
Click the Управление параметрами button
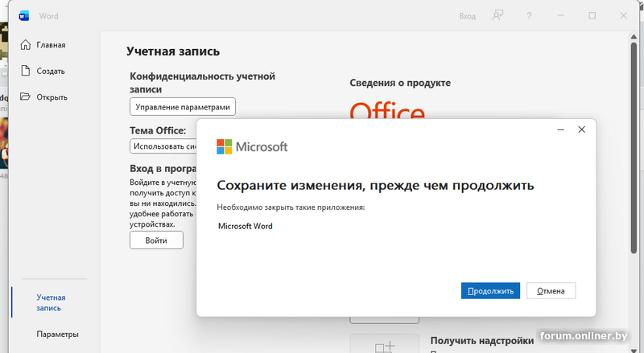point(183,107)
